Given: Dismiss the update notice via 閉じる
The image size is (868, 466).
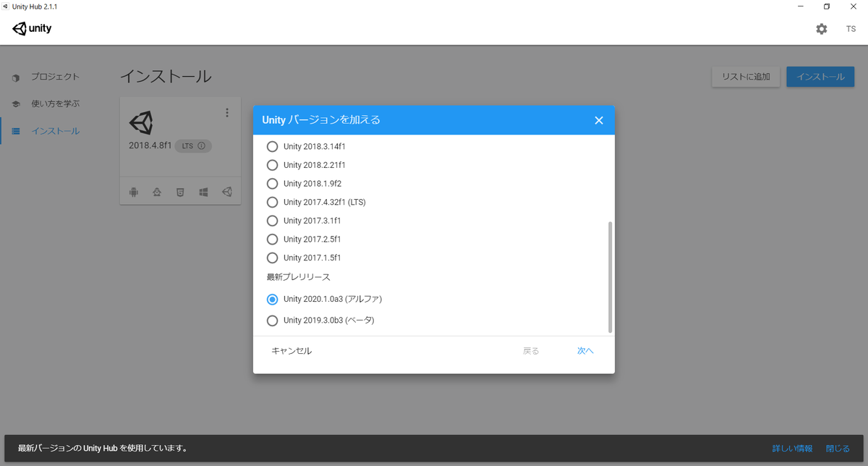Looking at the screenshot, I should coord(837,448).
